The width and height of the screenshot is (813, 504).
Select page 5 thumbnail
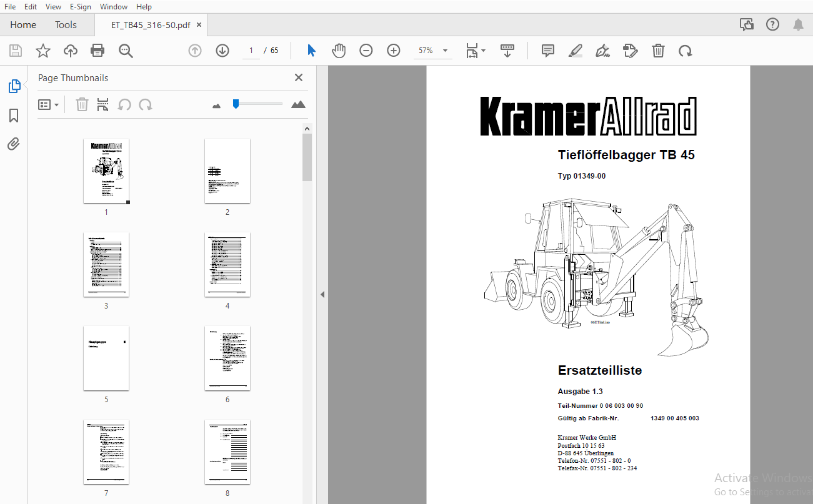106,358
